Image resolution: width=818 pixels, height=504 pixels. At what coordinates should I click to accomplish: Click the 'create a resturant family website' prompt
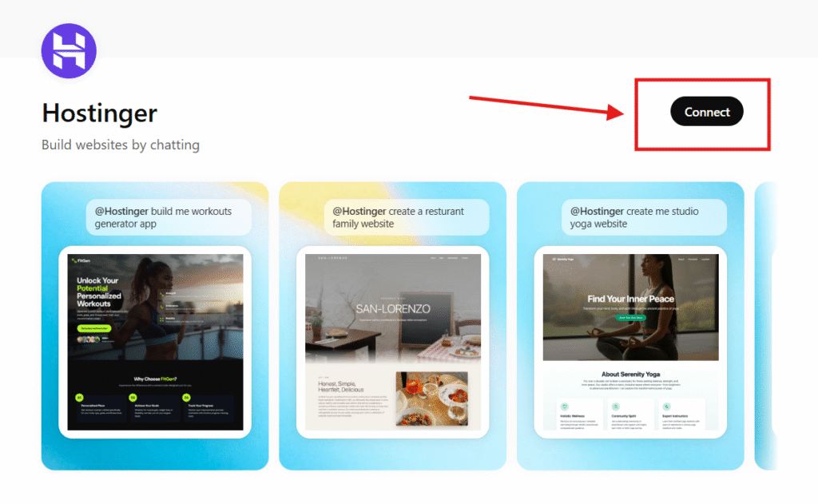tap(407, 217)
